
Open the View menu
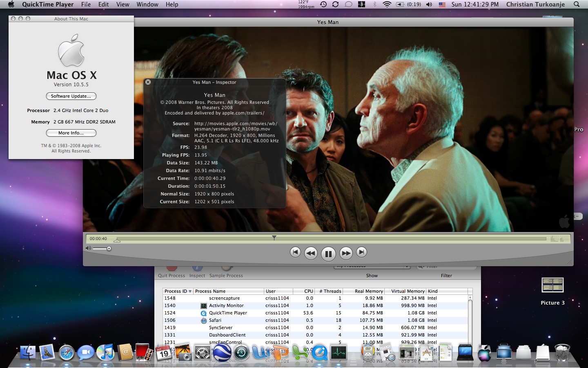pos(122,4)
